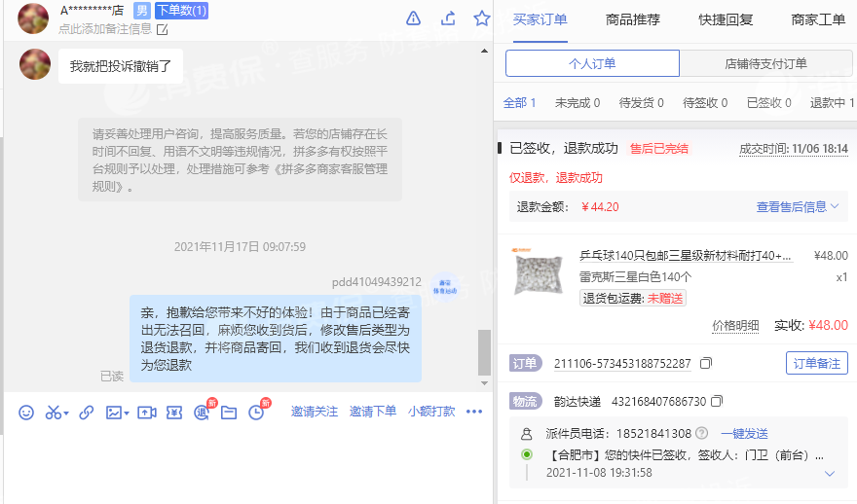
Task: Edit the buyer remark note
Action: [x=163, y=29]
